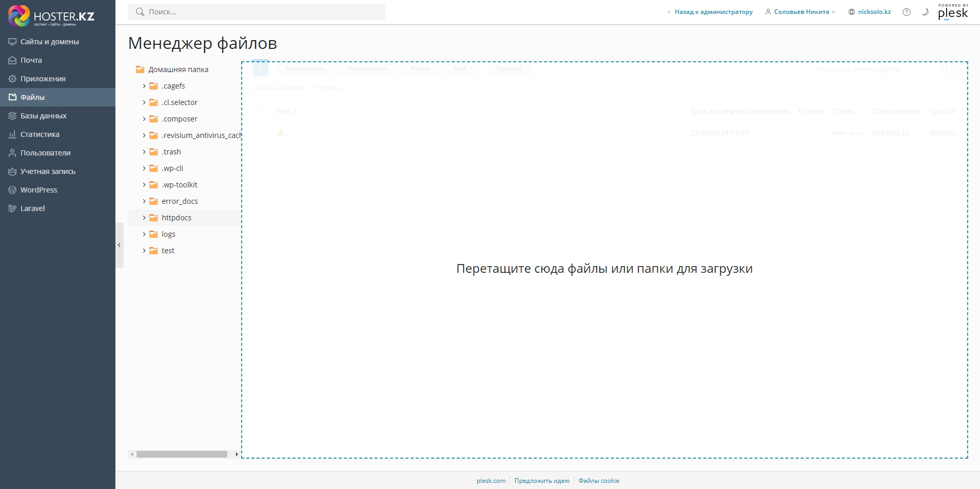The height and width of the screenshot is (489, 980).
Task: Toggle dark mode moon icon
Action: pyautogui.click(x=925, y=12)
